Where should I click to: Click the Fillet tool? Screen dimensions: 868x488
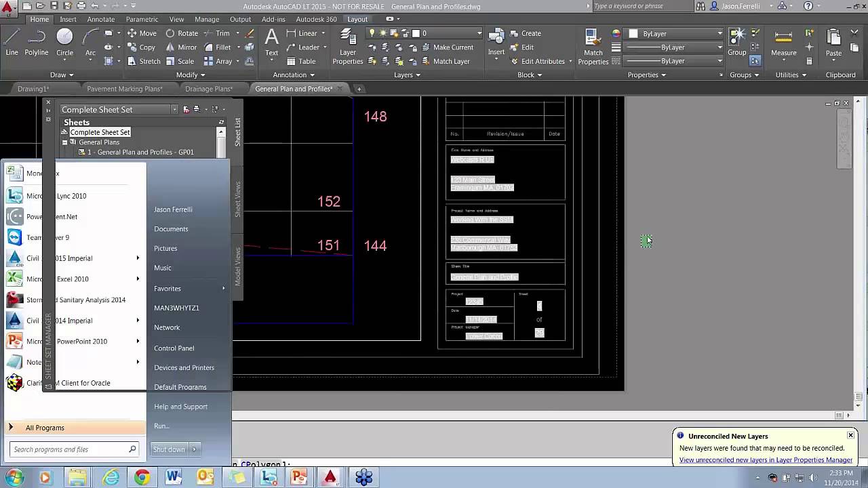tap(217, 47)
